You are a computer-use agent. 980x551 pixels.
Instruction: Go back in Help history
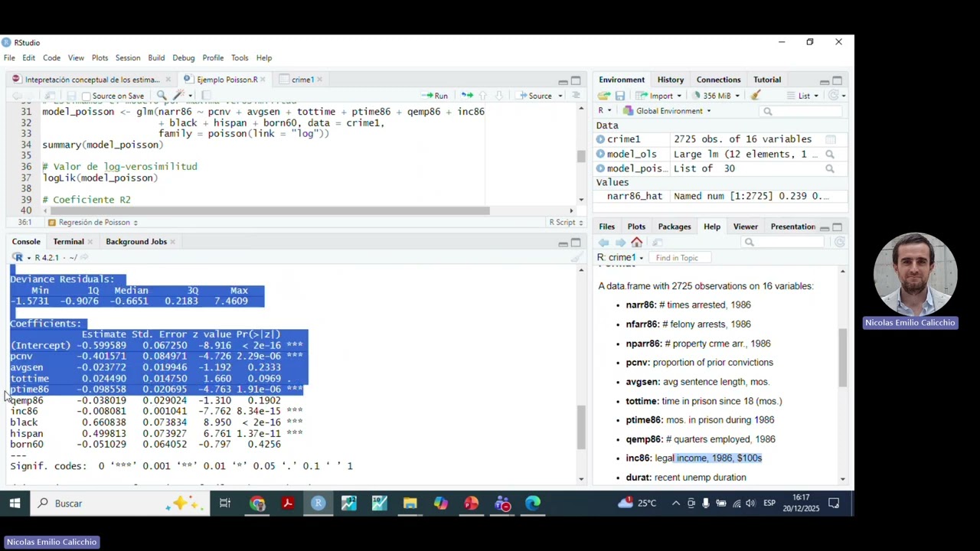pyautogui.click(x=604, y=243)
